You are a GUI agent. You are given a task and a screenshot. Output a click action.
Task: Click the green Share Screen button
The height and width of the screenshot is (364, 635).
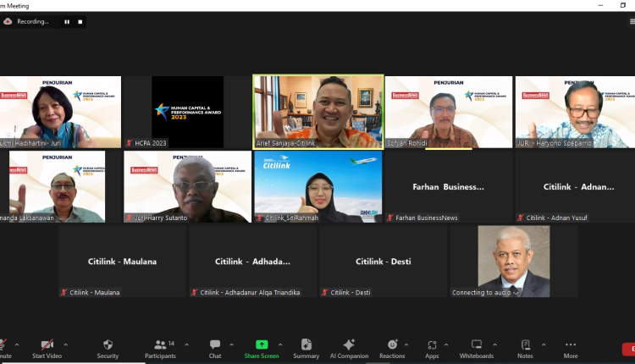tap(262, 348)
